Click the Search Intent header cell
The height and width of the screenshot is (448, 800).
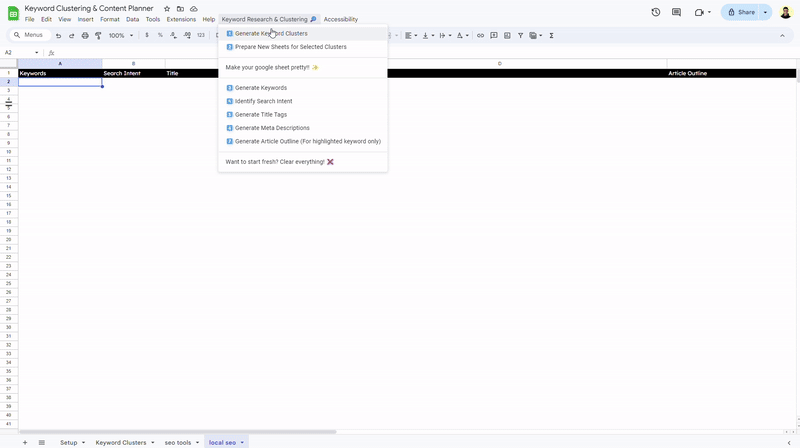134,73
